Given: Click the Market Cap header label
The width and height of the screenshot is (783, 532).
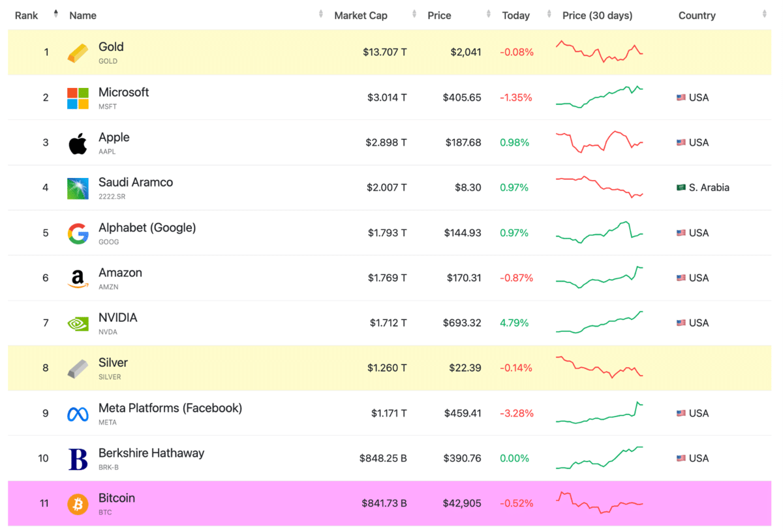Looking at the screenshot, I should (361, 16).
